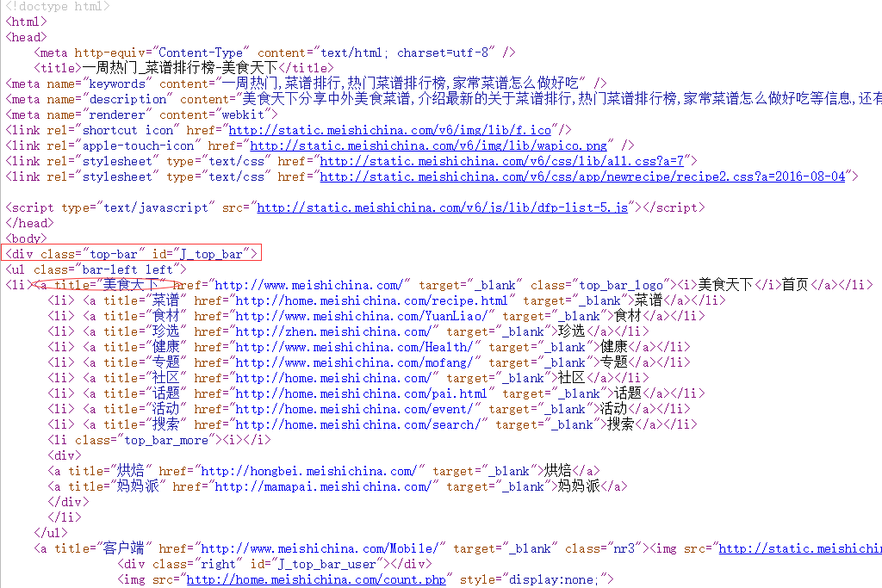This screenshot has width=882, height=588.
Task: Click the title tag with 一周热门_菜谱排行榜
Action: tap(183, 69)
